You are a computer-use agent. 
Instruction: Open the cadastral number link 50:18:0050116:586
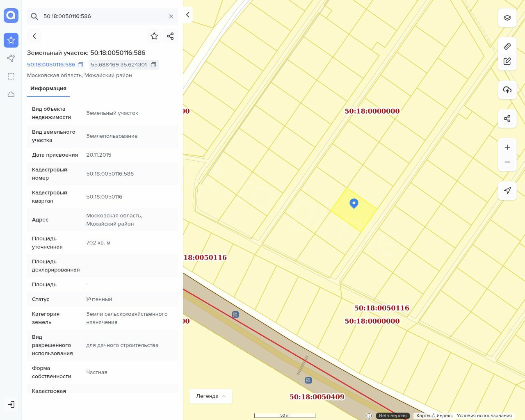click(51, 65)
